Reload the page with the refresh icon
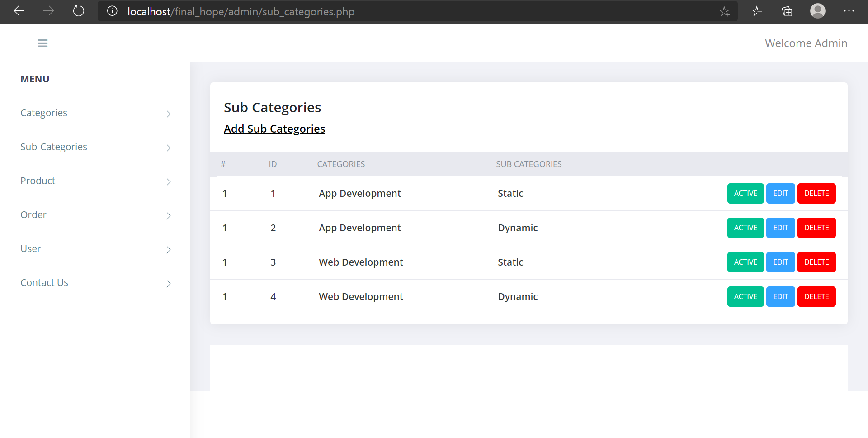The height and width of the screenshot is (438, 868). [79, 11]
